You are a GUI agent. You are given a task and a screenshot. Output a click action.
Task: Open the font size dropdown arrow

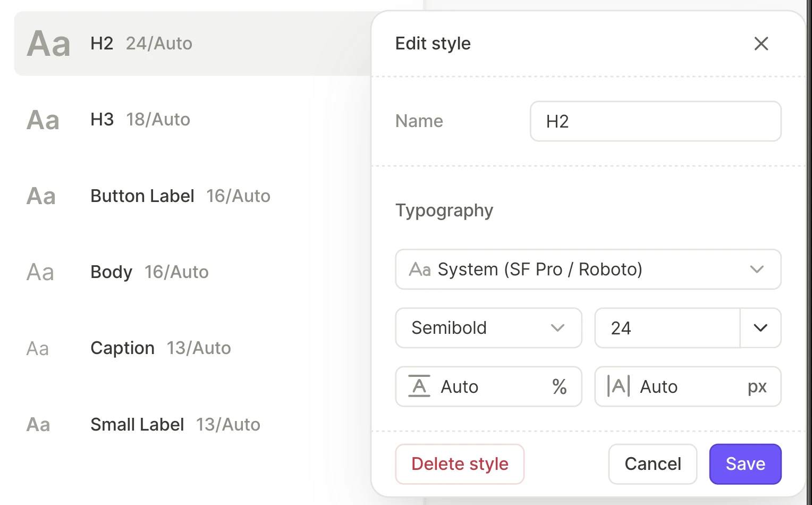[x=760, y=328]
